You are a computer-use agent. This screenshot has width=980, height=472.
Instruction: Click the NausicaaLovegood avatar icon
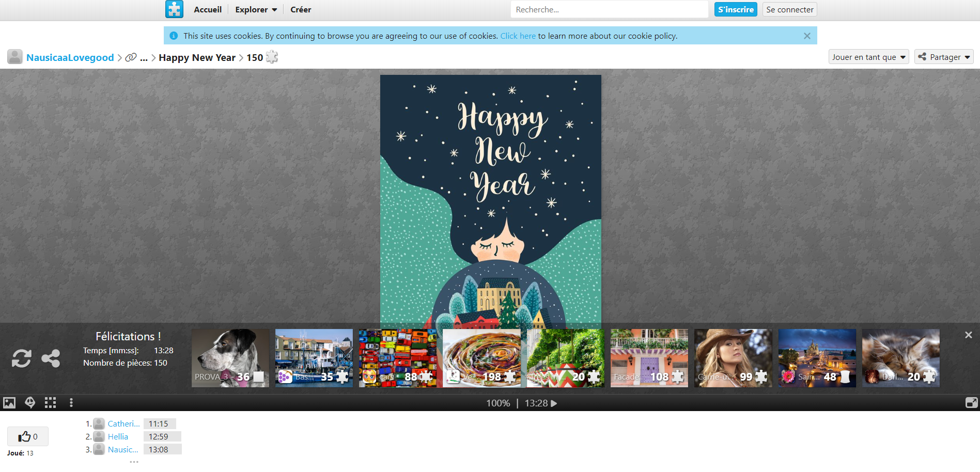click(x=15, y=57)
